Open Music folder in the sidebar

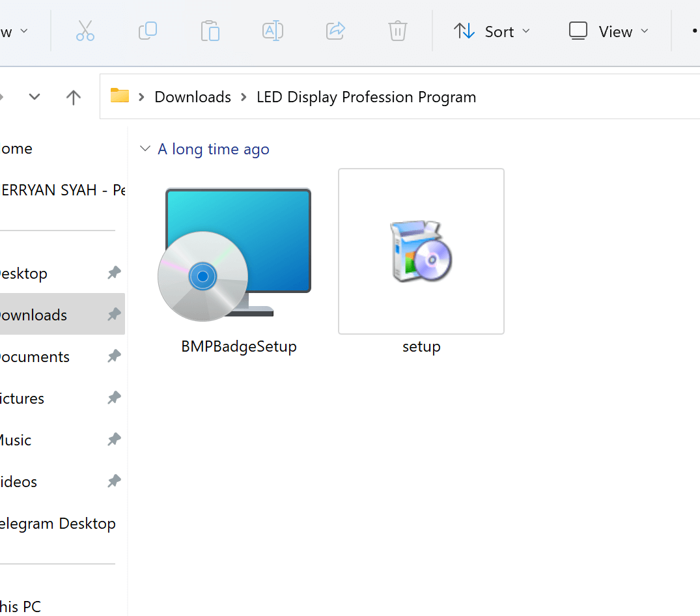16,440
